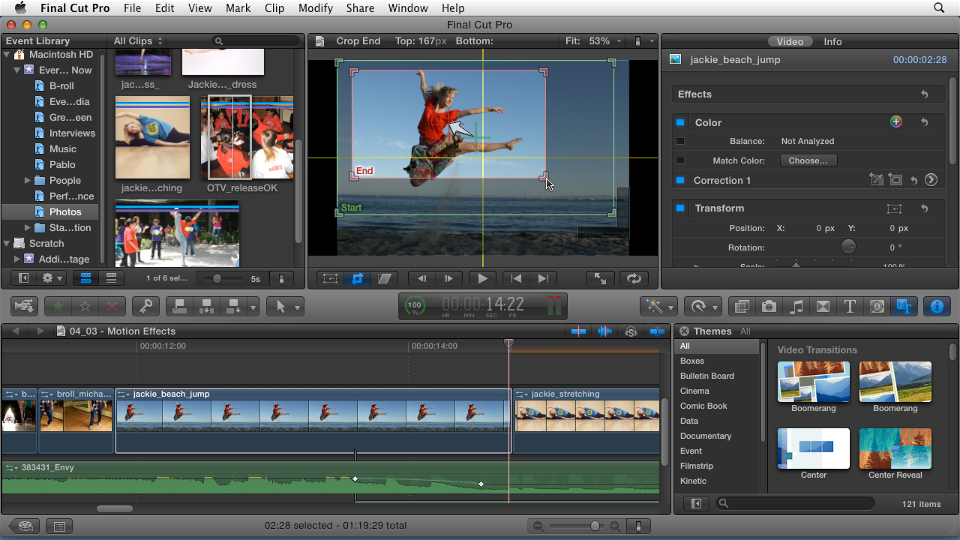This screenshot has width=960, height=540.
Task: Open the Photos browser camera icon
Action: coord(769,306)
